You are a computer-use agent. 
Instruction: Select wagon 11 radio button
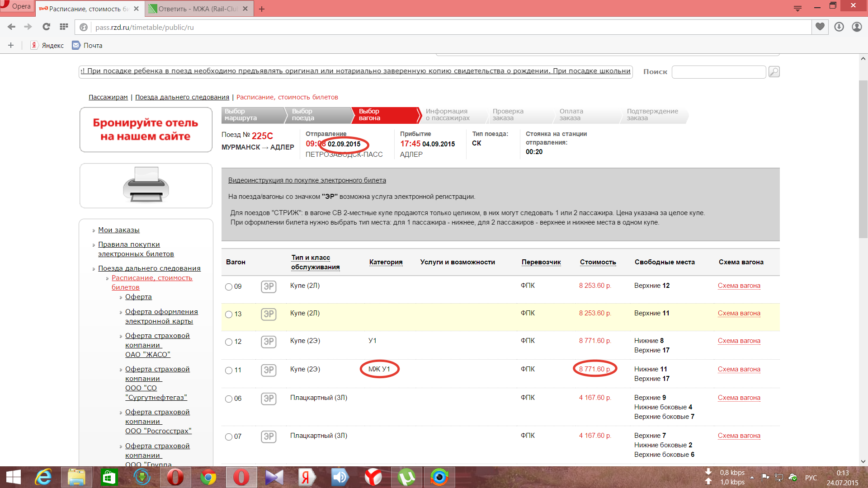(x=229, y=371)
